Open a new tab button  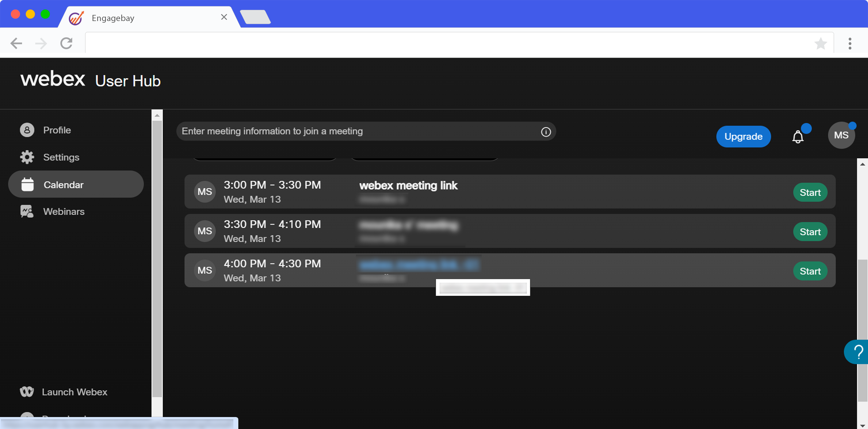coord(255,17)
